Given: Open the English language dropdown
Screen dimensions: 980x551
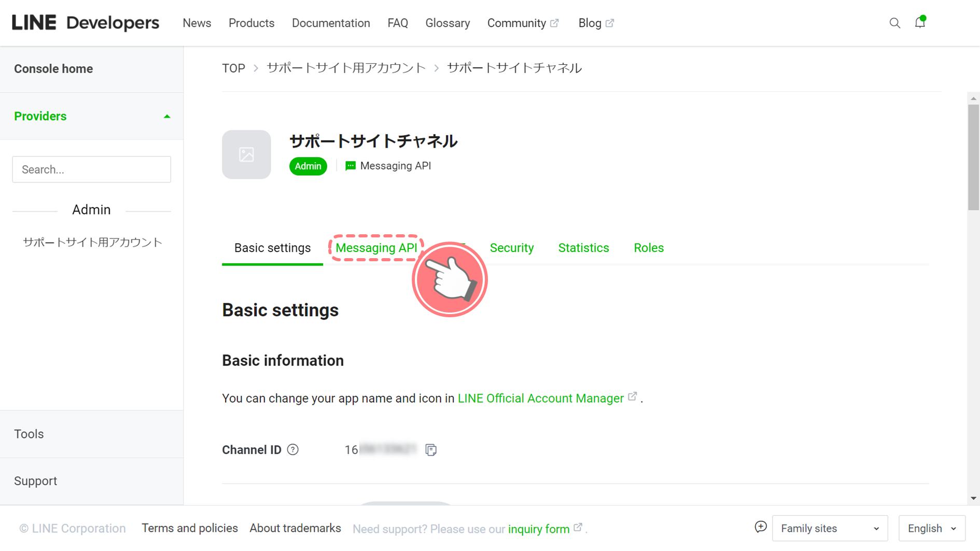Looking at the screenshot, I should (x=932, y=528).
